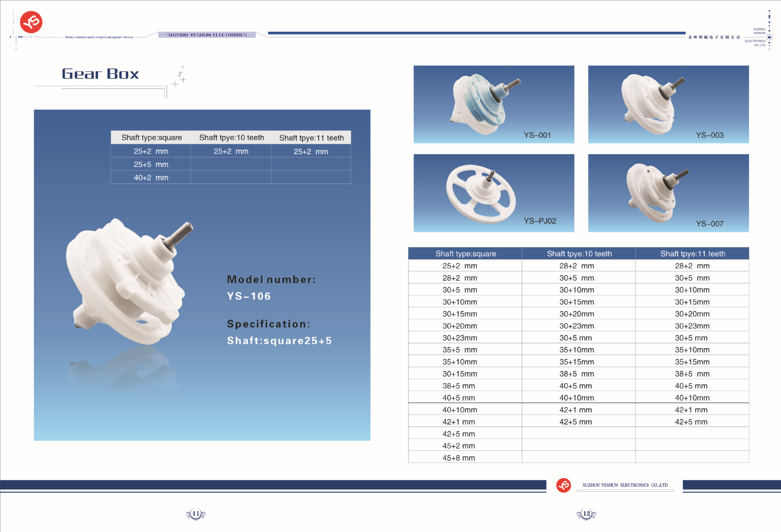Click the Shaft tpye:11 teeth header in right table
This screenshot has width=781, height=532.
692,254
